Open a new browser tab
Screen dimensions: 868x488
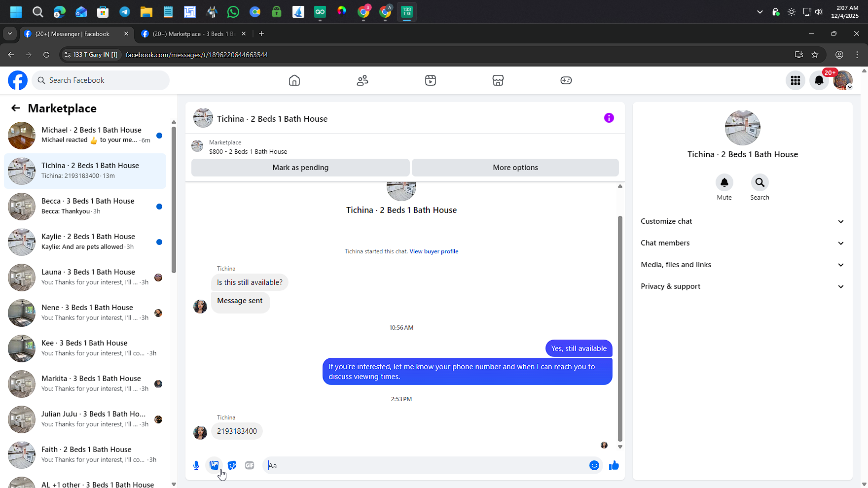(261, 34)
